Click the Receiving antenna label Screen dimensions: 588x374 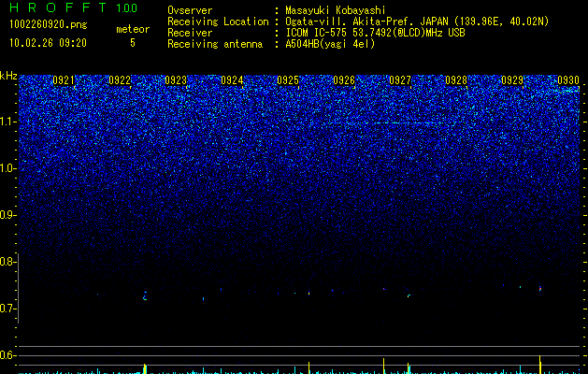215,44
